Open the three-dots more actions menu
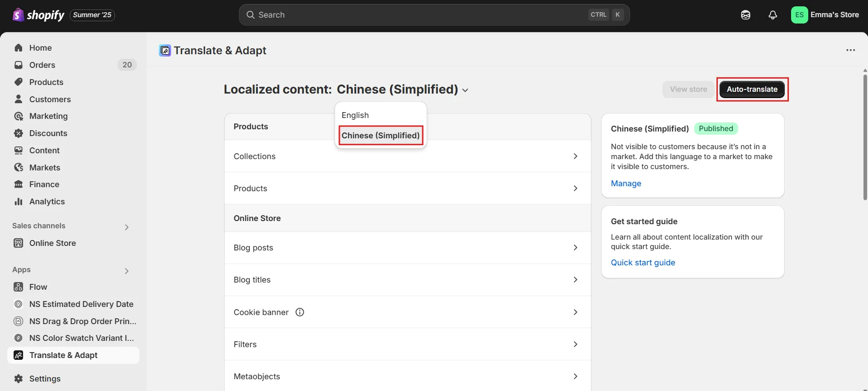 851,50
